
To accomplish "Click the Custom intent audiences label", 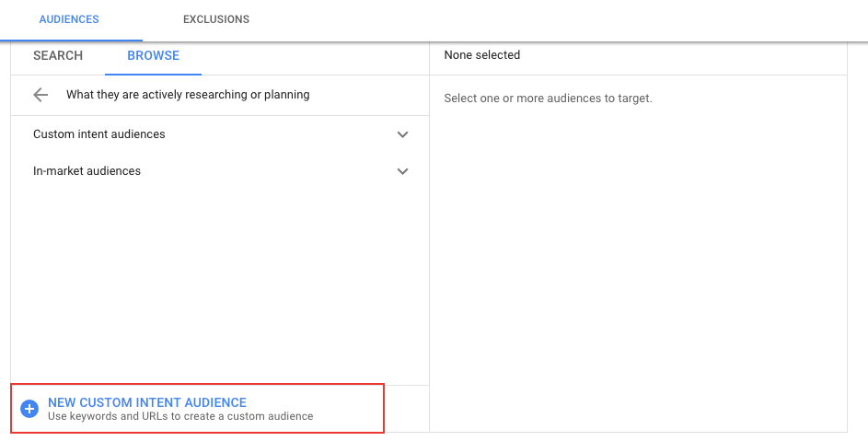I will (x=99, y=134).
